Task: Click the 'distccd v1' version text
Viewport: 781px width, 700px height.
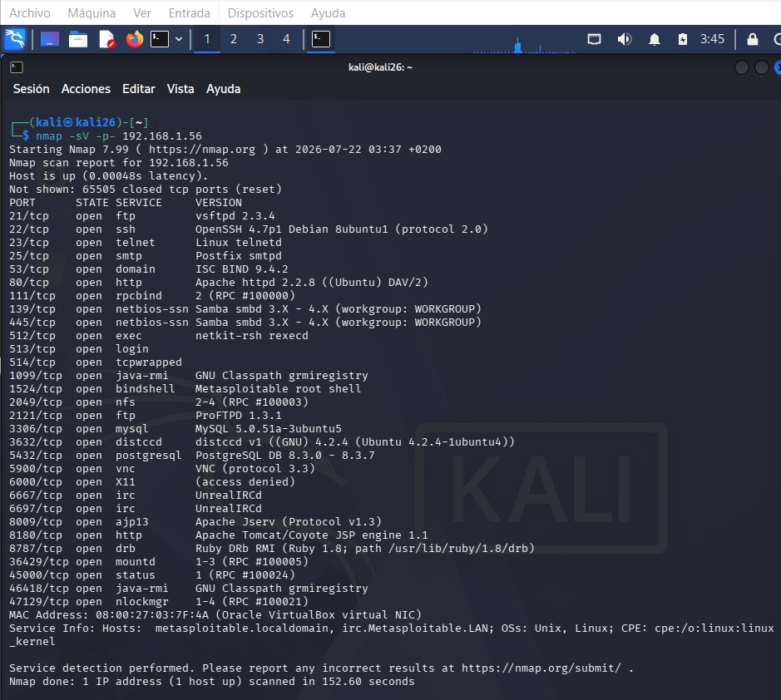Action: pos(229,442)
